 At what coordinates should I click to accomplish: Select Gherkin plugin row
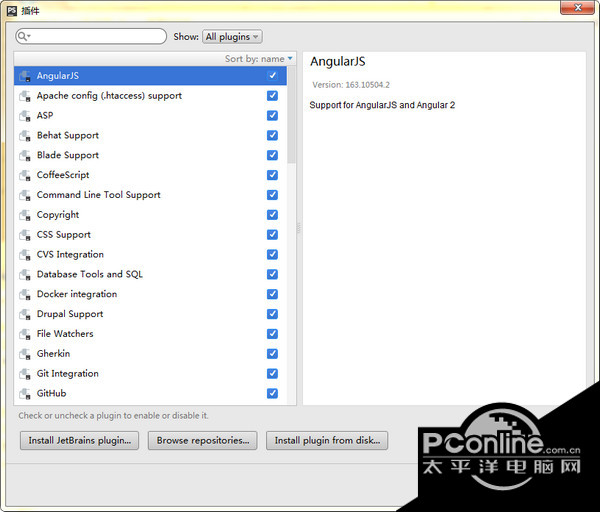pyautogui.click(x=150, y=354)
